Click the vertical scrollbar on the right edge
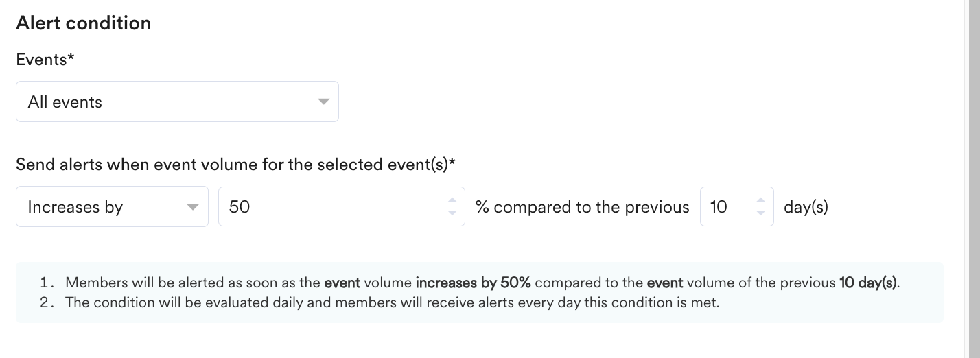 coord(972,178)
